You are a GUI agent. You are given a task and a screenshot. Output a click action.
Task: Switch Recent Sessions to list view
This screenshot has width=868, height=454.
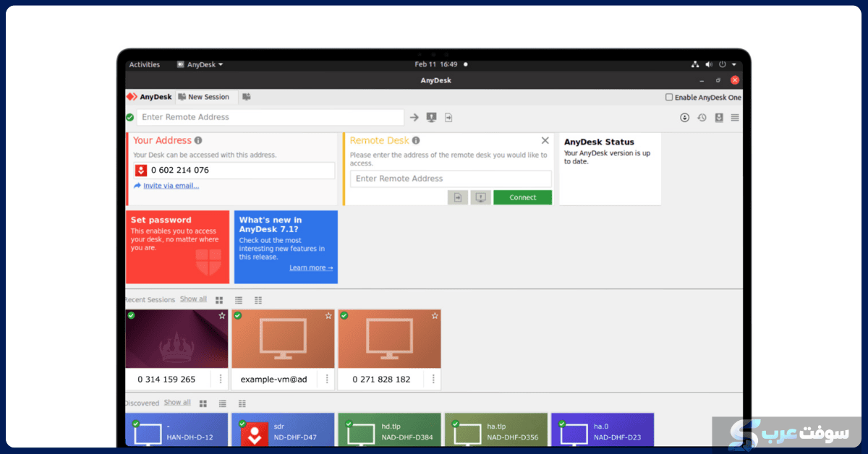[239, 300]
